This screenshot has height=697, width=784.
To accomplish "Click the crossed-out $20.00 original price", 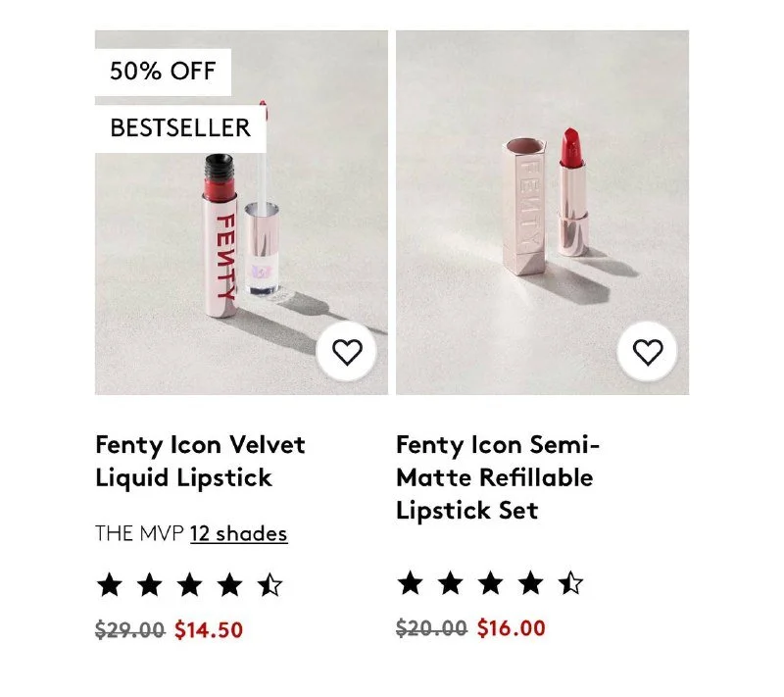I will coord(431,627).
